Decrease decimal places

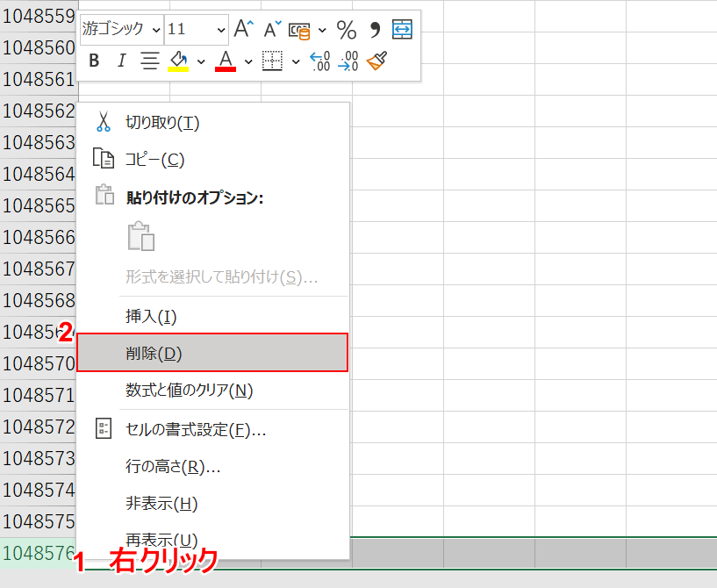346,61
